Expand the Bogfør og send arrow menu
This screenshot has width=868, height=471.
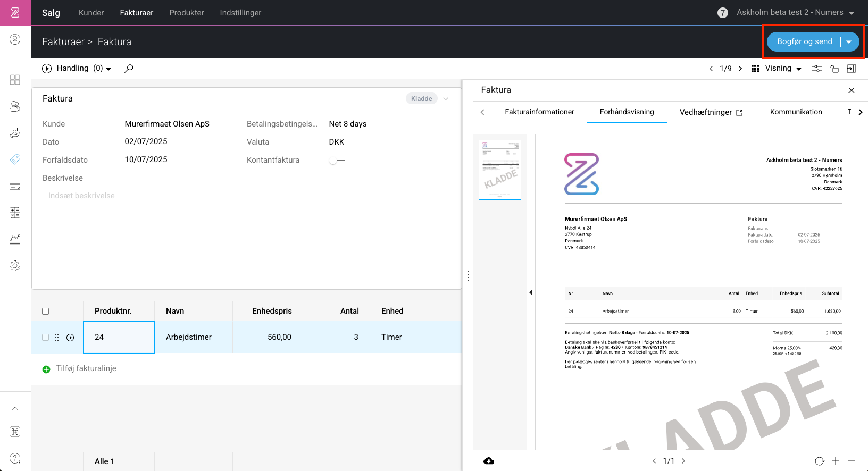coord(849,41)
